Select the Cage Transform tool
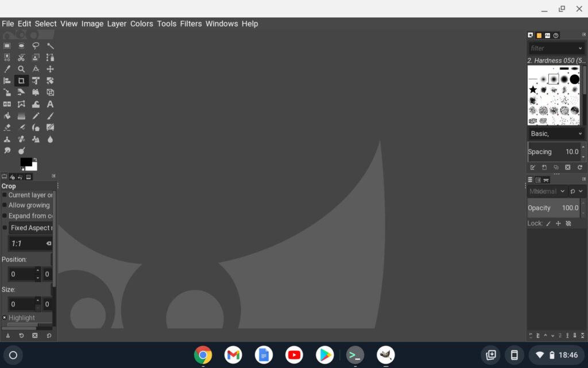588x368 pixels. tap(21, 104)
